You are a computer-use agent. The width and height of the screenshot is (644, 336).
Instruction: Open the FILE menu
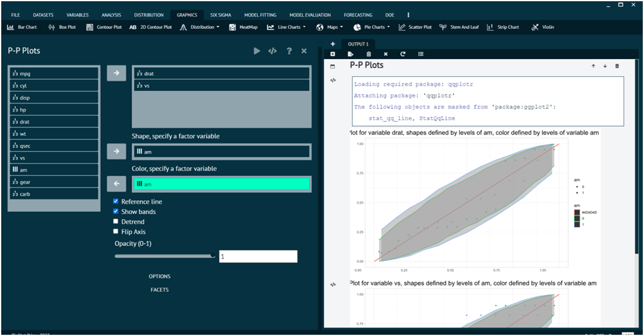point(15,15)
